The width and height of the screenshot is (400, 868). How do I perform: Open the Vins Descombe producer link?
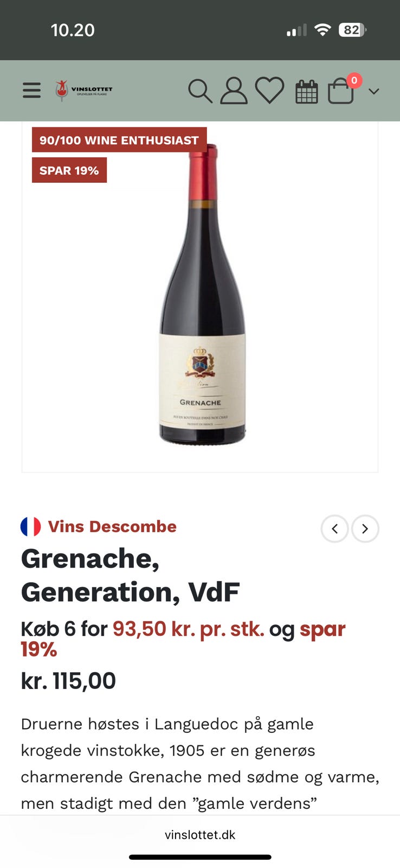point(112,526)
